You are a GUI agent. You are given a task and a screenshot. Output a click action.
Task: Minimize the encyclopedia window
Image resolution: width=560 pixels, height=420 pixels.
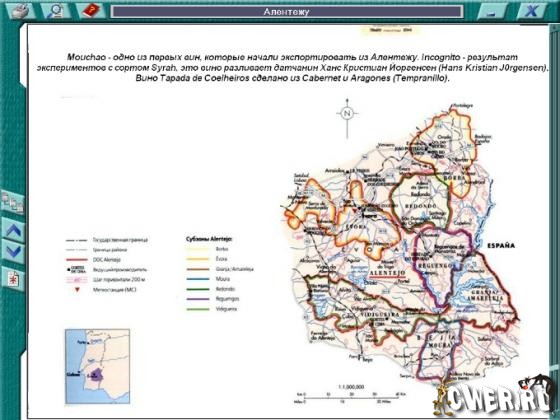[x=492, y=11]
